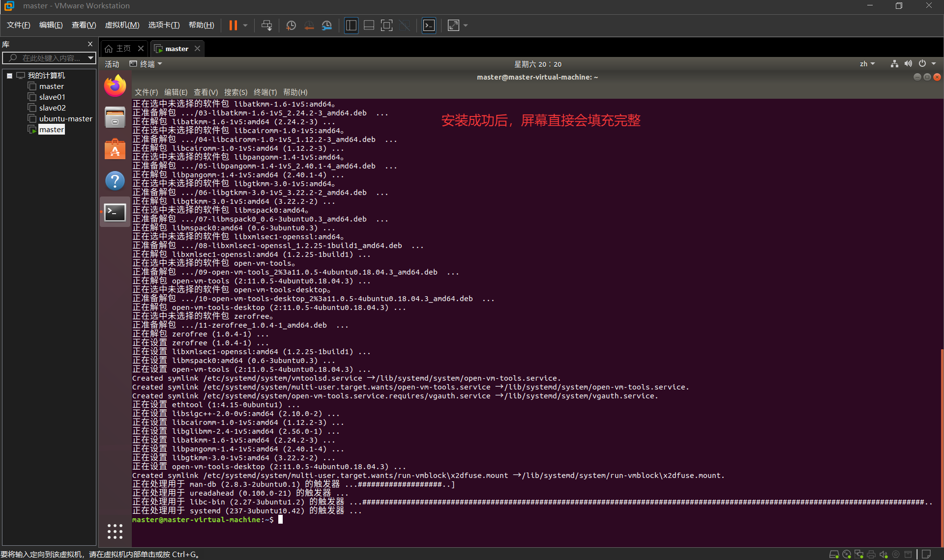This screenshot has height=560, width=944.
Task: Select slave01 in the library list
Action: coord(51,97)
